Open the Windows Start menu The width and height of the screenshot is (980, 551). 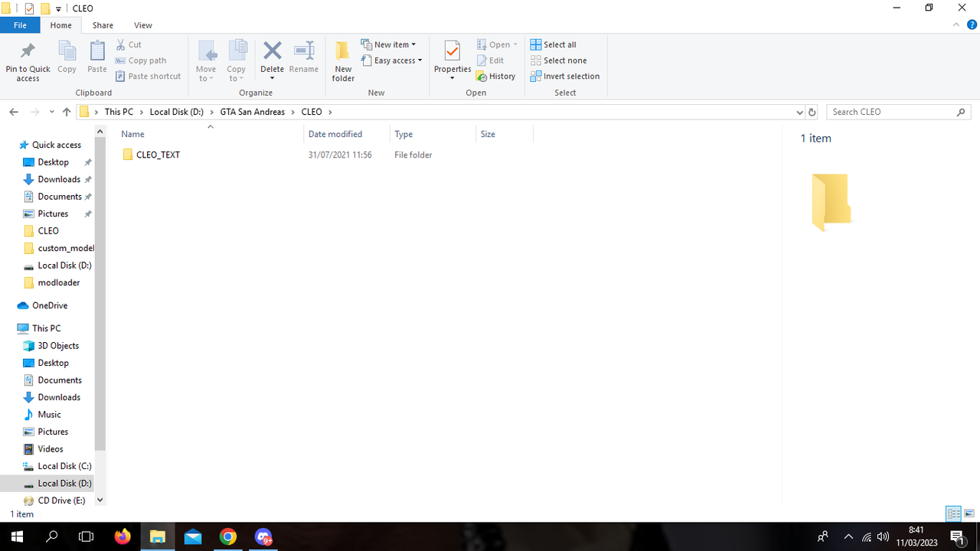tap(17, 536)
